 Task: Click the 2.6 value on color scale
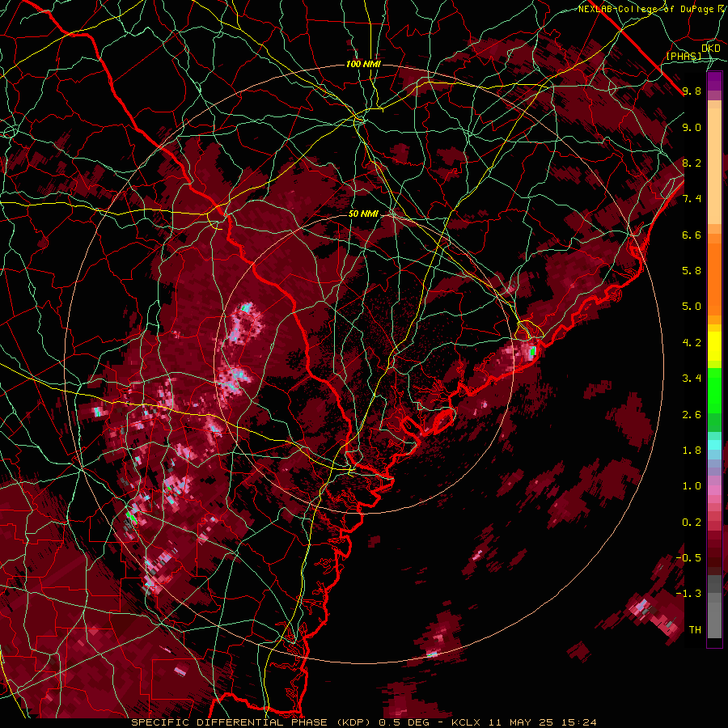click(692, 415)
